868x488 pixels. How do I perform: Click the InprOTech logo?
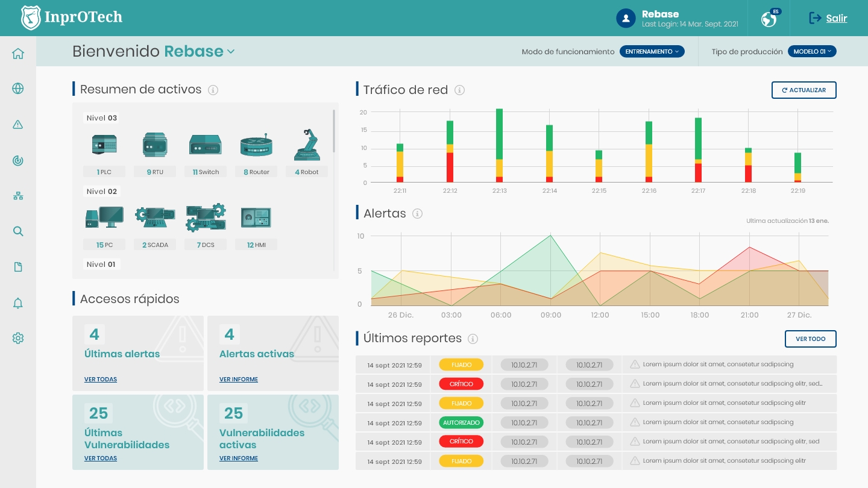point(72,17)
